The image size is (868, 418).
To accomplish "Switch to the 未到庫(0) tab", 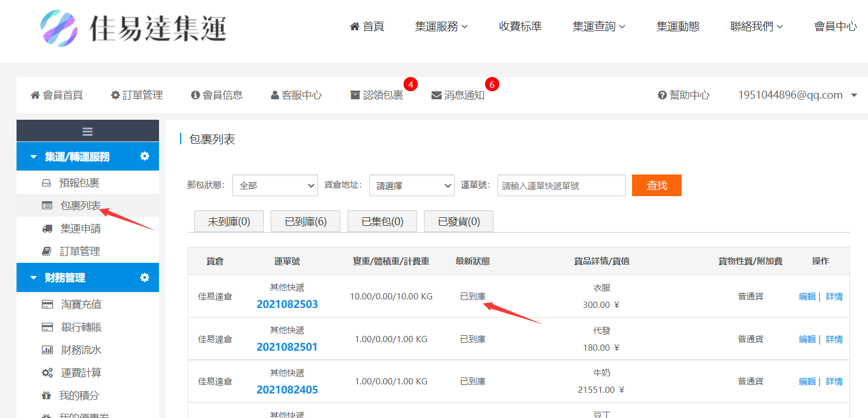I will click(229, 221).
